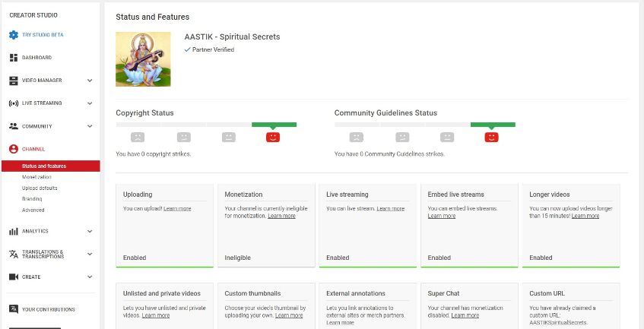Click the Partner Verified checkmark icon
This screenshot has height=329, width=644.
coord(188,49)
